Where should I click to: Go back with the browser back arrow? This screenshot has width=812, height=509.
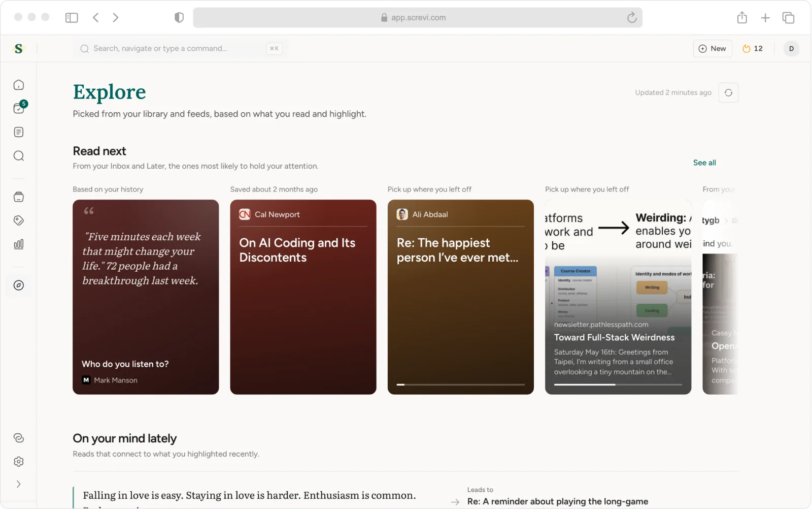click(x=95, y=18)
